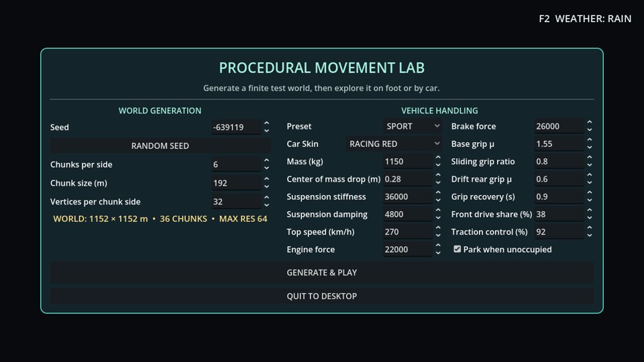Focus the Center of mass drop field

click(x=408, y=179)
